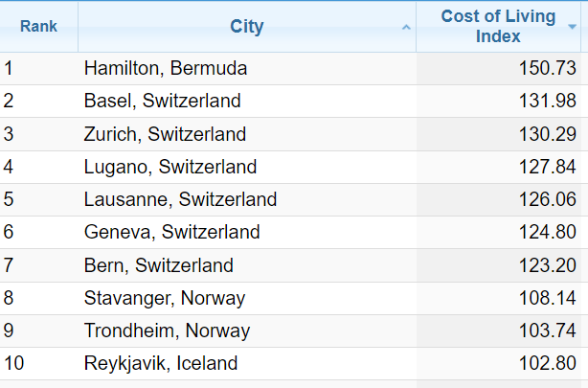Screen dimensions: 588x388
Task: Click rank number 10 cell
Action: click(x=13, y=363)
